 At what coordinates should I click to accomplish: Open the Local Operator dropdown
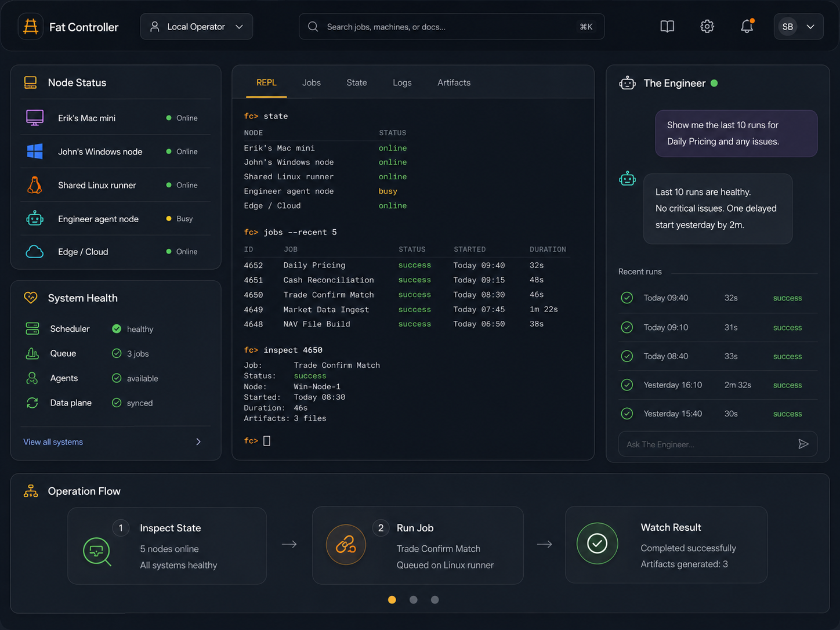(x=197, y=27)
